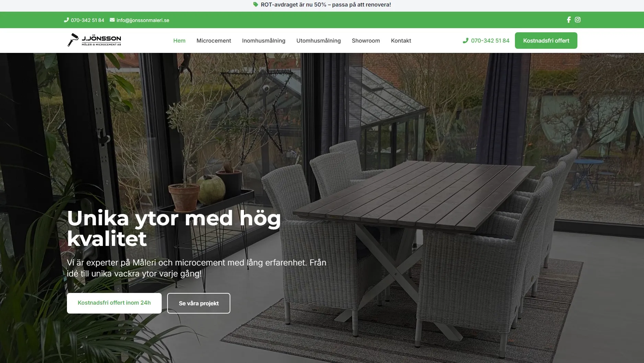Click the info@jjonssonmaleri.se email link

(143, 20)
